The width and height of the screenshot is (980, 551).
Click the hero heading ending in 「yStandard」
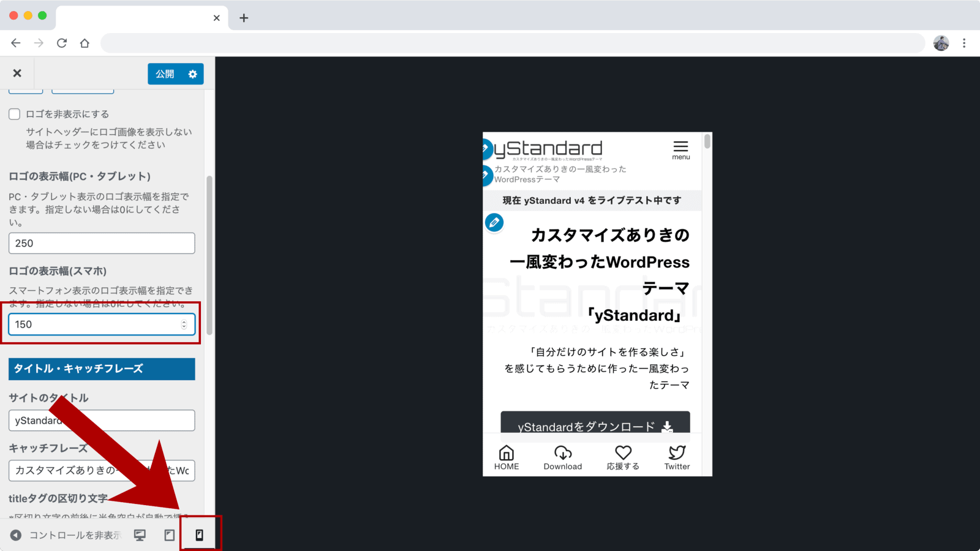600,275
